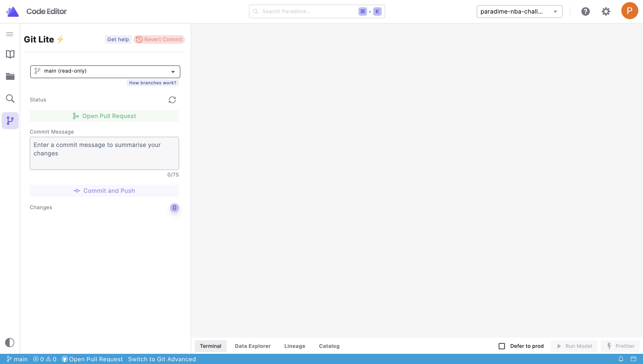Screen dimensions: 643x364
Task: Switch to the Lineage tab
Action: (x=294, y=346)
